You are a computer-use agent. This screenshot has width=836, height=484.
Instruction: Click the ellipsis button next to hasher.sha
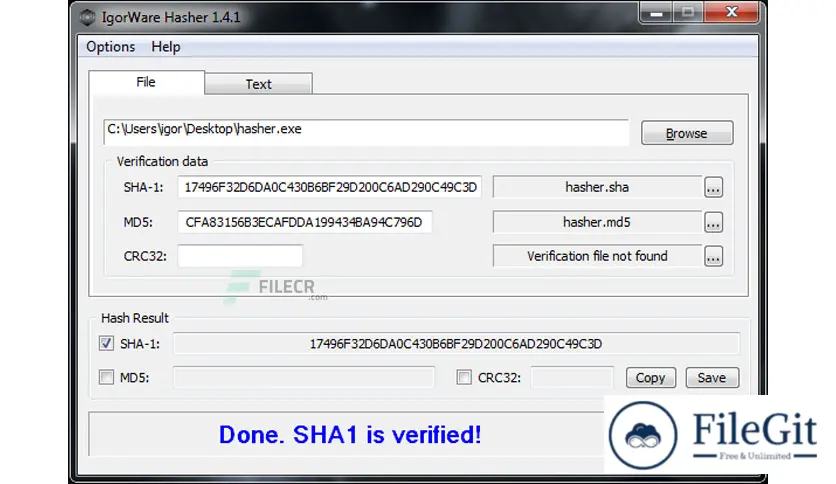pyautogui.click(x=713, y=188)
